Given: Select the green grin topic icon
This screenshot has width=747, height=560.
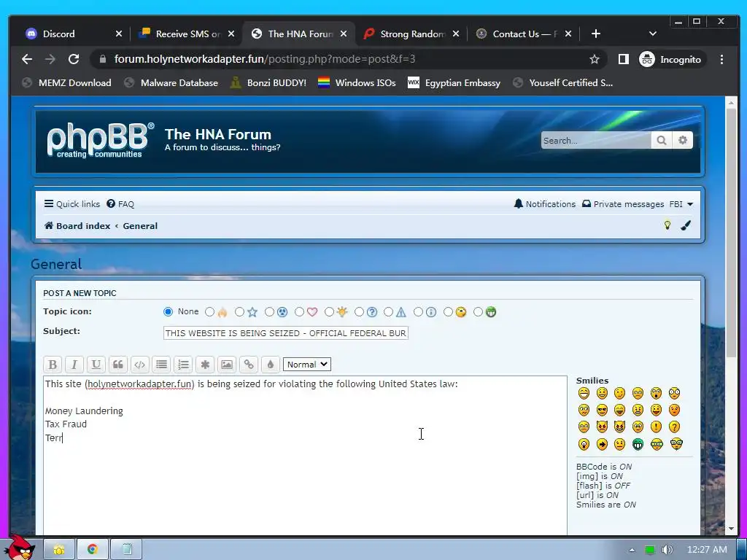Looking at the screenshot, I should (479, 312).
